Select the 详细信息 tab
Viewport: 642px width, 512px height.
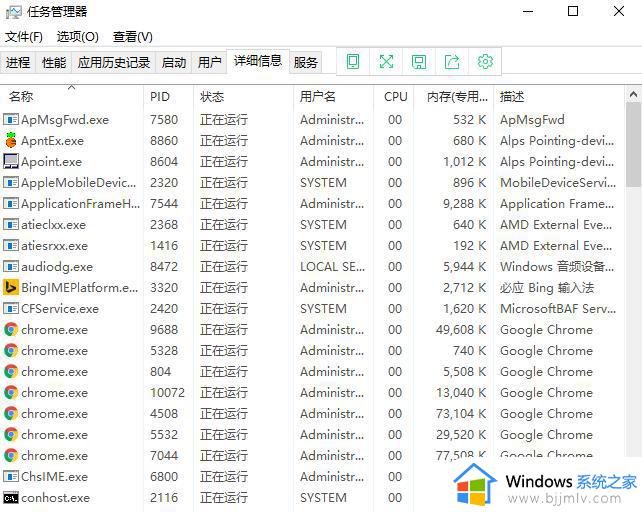coord(258,61)
